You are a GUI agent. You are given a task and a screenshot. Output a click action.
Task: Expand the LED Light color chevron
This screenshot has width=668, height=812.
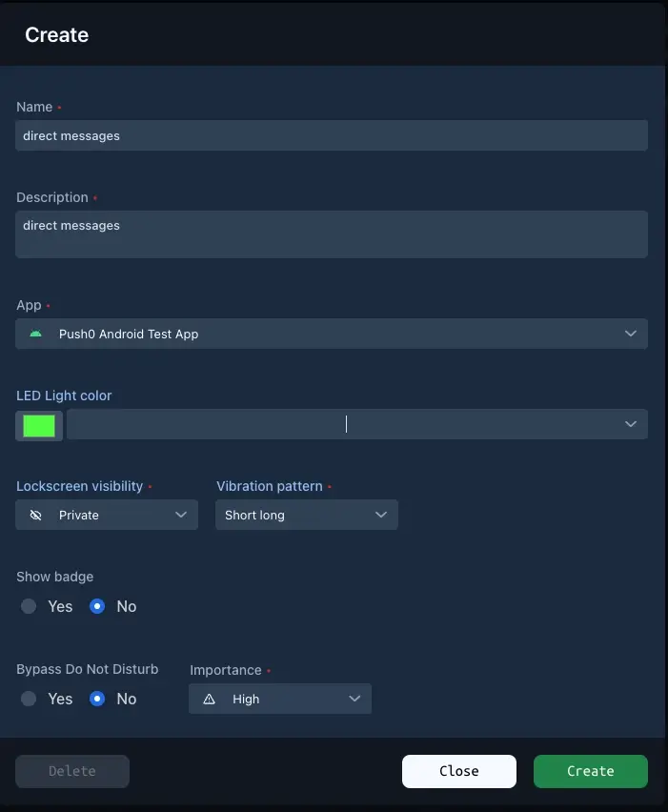click(630, 424)
